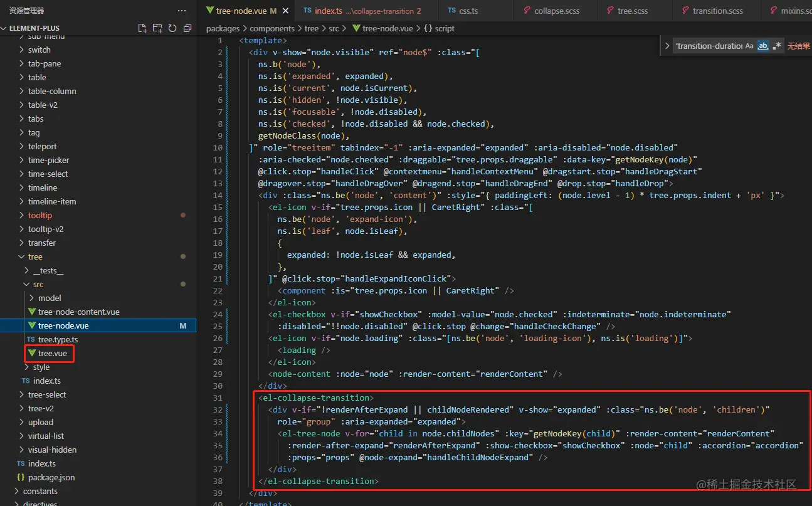Screen dimensions: 812x506
Task: Open tree-node-content.vue file
Action: point(78,312)
